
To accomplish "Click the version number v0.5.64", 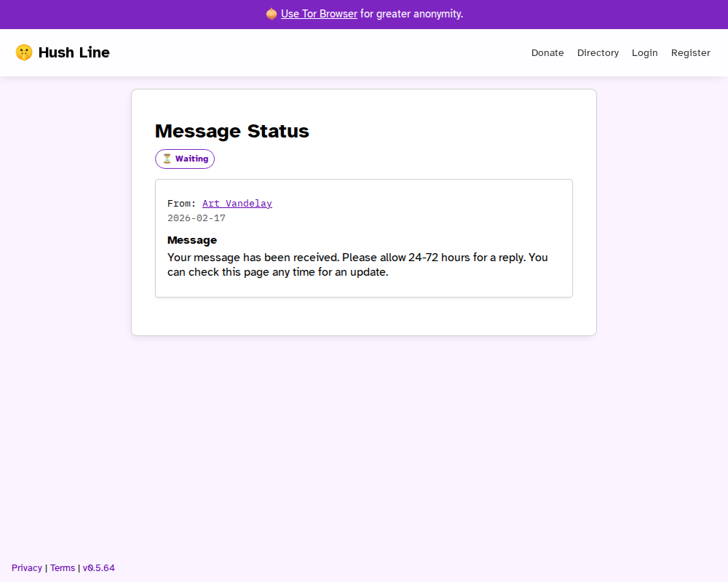I will click(x=98, y=568).
